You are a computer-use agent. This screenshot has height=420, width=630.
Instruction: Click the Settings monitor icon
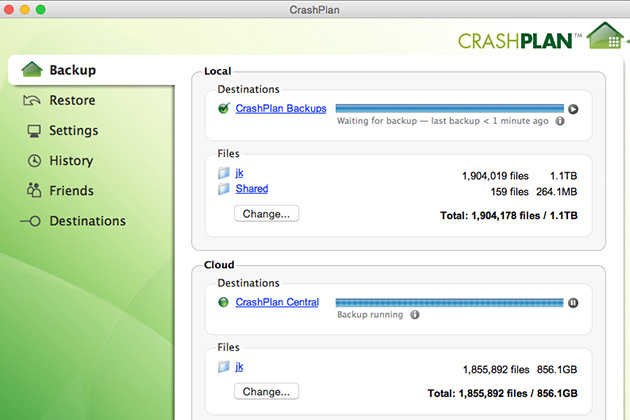[34, 131]
